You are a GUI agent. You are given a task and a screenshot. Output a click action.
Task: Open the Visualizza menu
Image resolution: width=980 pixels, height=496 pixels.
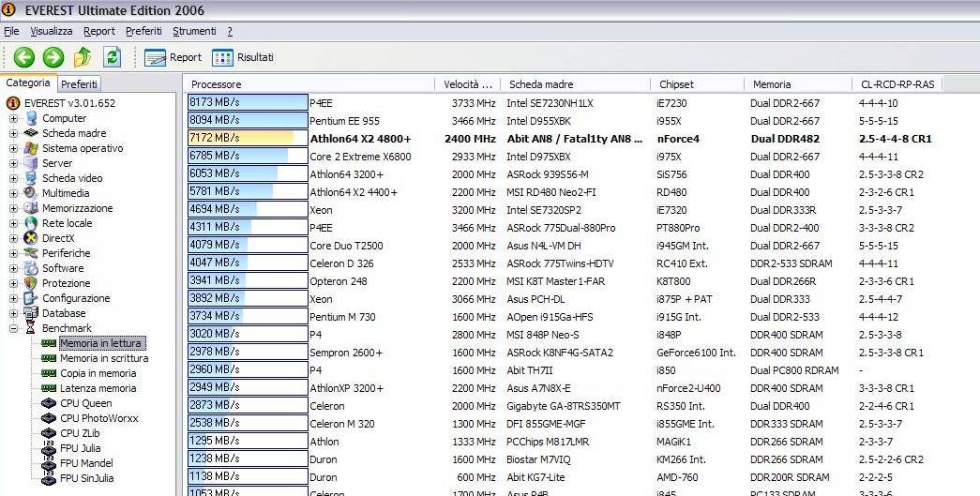[51, 31]
